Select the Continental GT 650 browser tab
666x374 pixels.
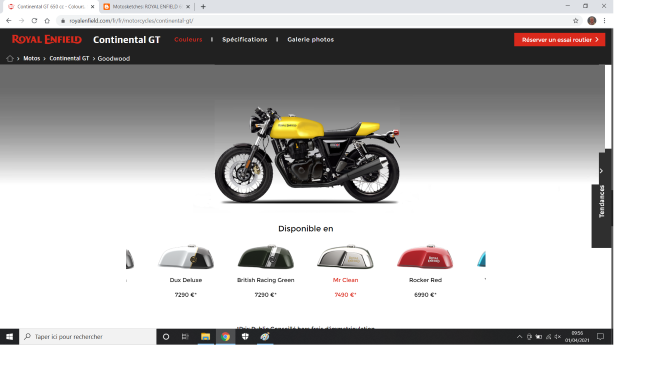coord(51,7)
